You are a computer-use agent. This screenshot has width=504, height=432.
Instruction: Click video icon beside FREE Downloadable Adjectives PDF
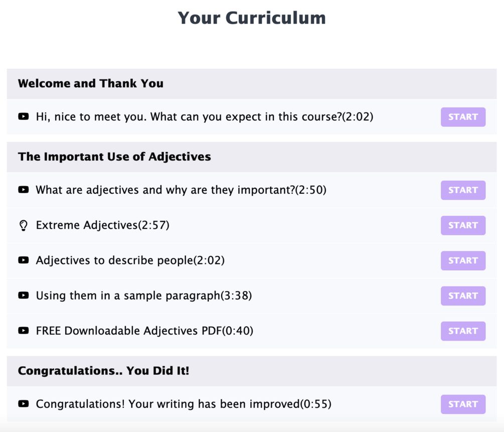click(x=23, y=331)
